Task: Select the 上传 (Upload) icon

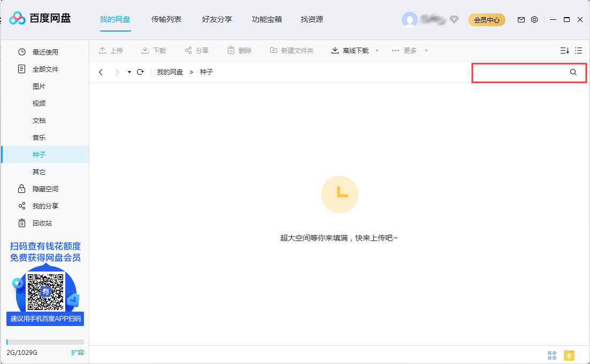Action: 102,50
